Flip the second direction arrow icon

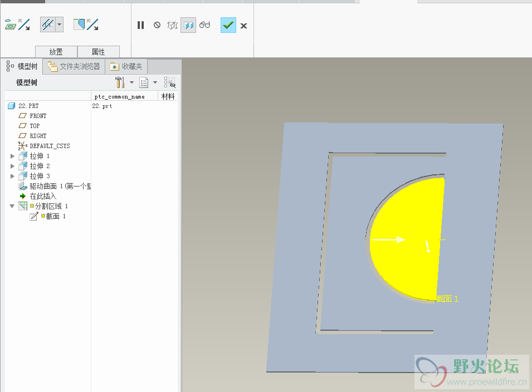[x=92, y=24]
